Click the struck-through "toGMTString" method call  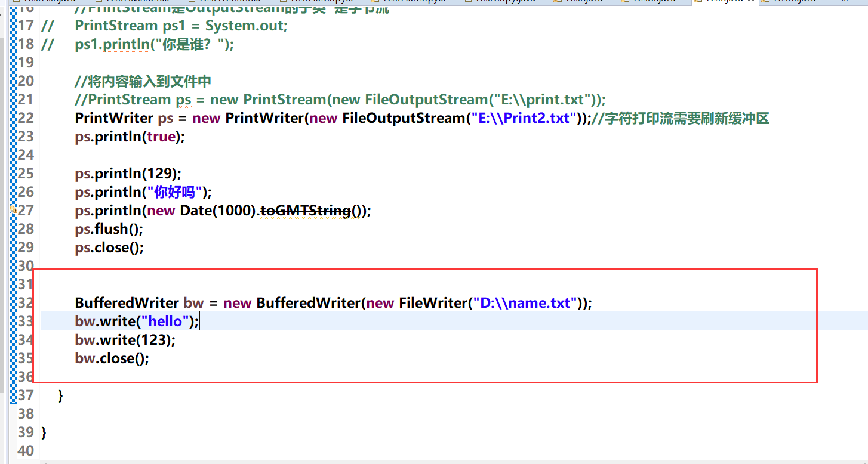304,211
